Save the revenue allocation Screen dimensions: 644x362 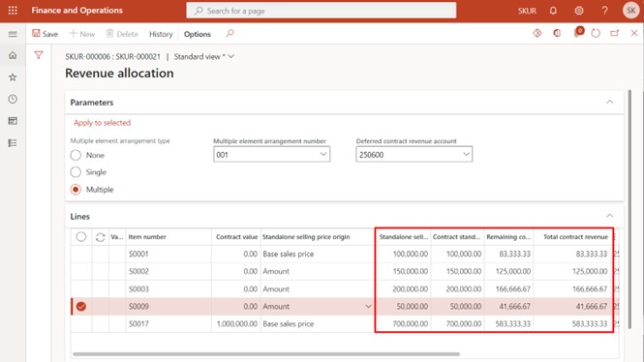[x=46, y=34]
